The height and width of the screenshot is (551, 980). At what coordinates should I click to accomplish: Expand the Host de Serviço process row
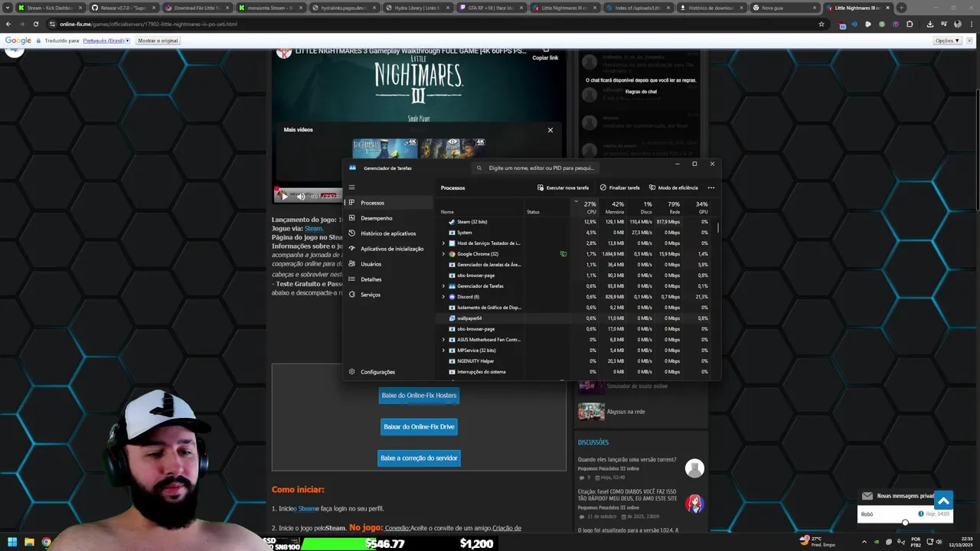click(443, 243)
